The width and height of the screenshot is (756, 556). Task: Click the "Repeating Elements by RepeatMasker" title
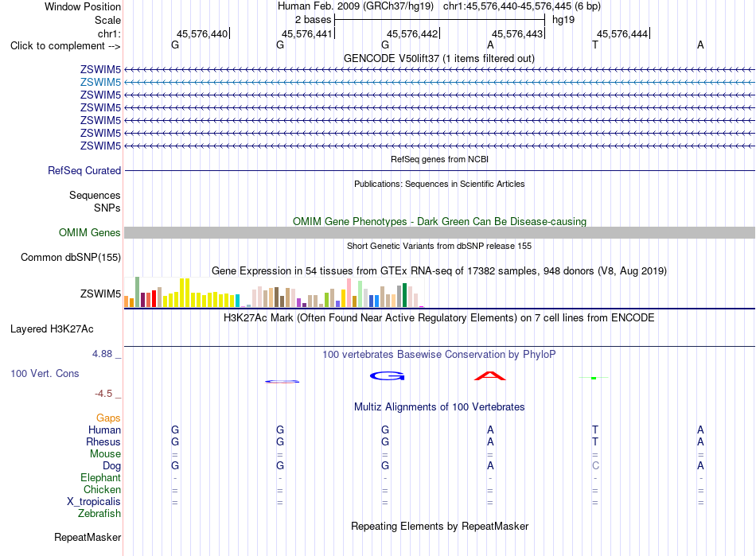(440, 526)
